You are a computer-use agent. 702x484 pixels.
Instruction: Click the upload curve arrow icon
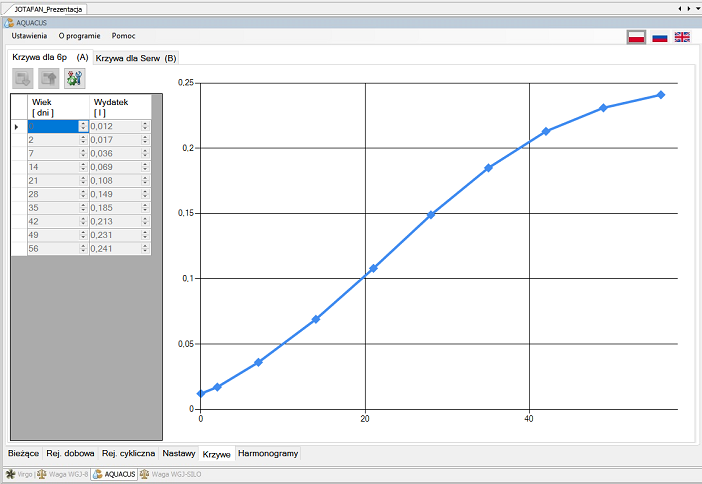tap(48, 78)
